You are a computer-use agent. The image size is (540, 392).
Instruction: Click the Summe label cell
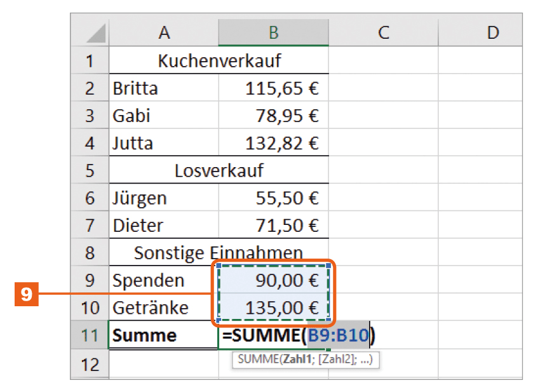pos(164,335)
